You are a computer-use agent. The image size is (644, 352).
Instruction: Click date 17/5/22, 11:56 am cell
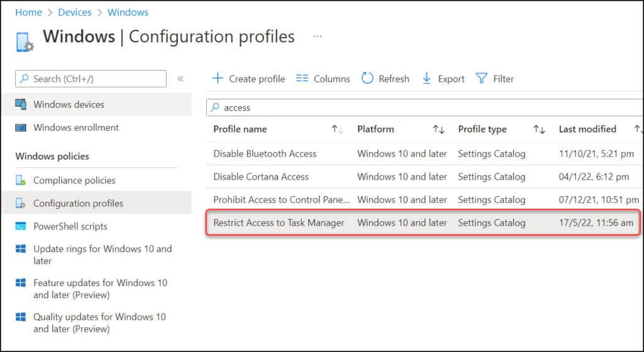(x=596, y=223)
